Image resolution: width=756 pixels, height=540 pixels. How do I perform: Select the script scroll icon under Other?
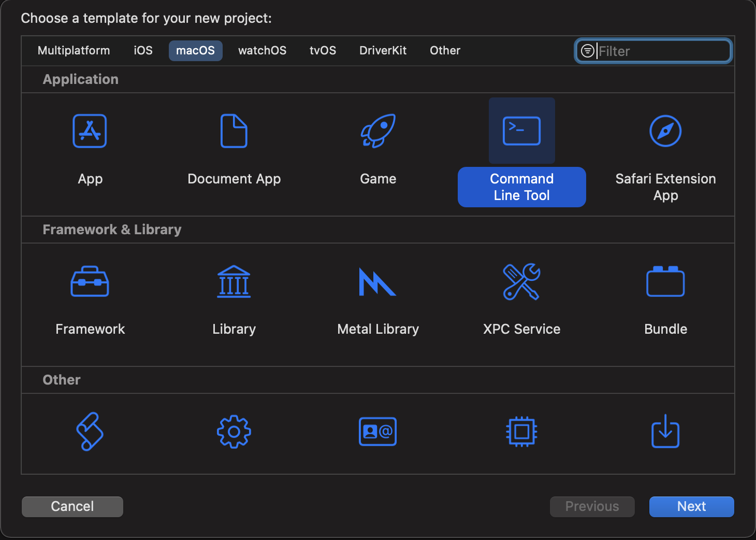pyautogui.click(x=90, y=432)
